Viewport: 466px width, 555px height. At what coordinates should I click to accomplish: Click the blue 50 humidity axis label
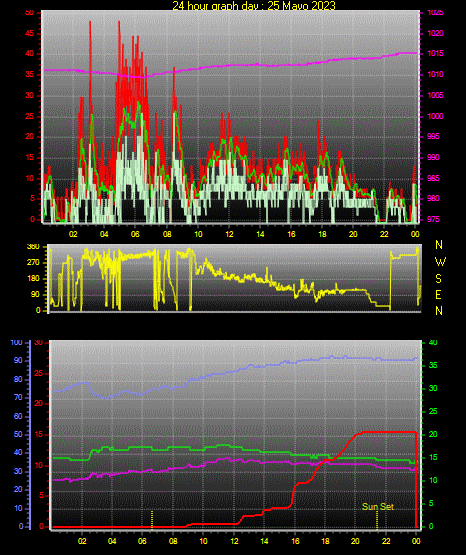(18, 434)
